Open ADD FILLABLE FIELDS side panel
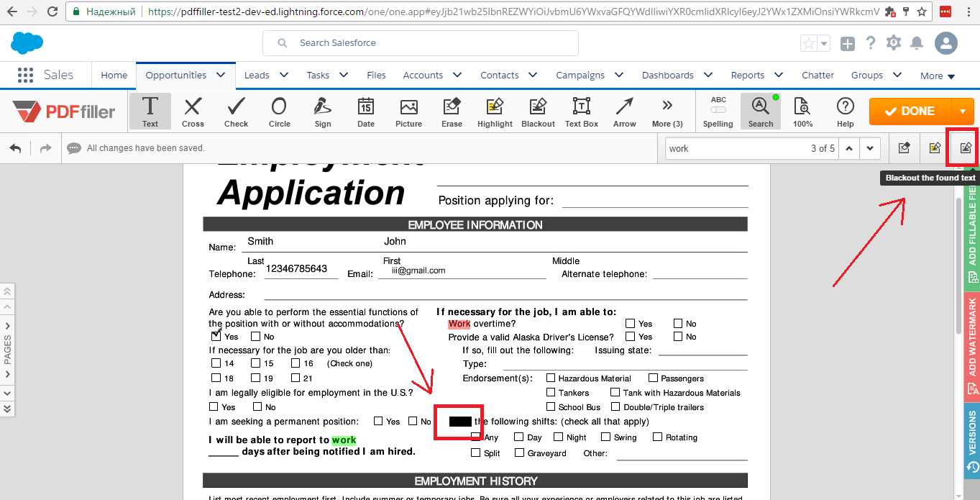Viewport: 980px width, 500px height. tap(972, 230)
